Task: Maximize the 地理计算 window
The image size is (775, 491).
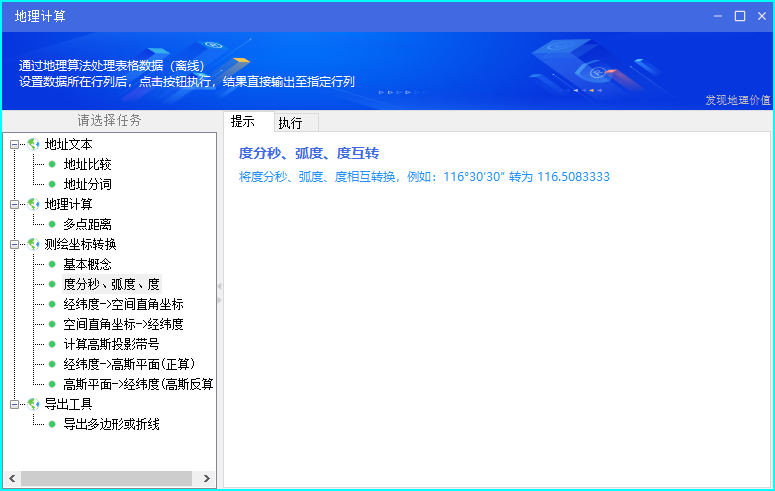Action: [x=740, y=16]
